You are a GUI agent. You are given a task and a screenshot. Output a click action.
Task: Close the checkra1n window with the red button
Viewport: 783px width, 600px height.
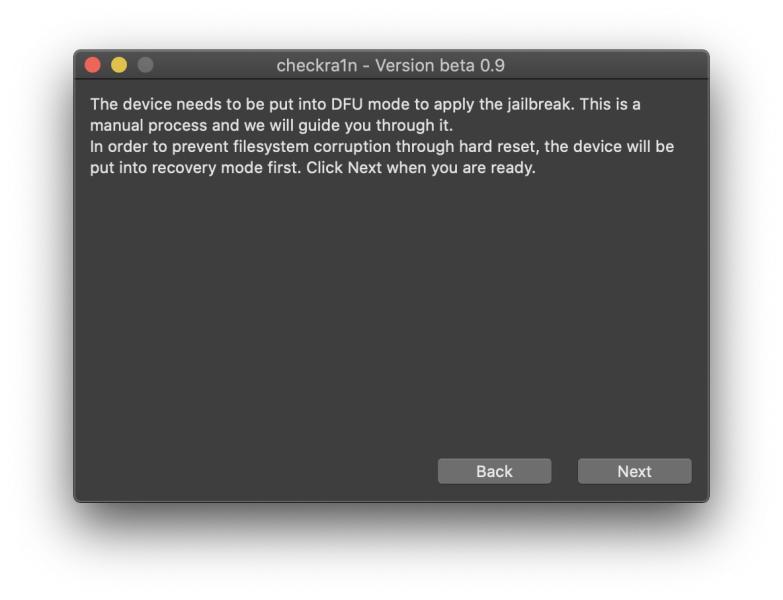click(x=93, y=65)
